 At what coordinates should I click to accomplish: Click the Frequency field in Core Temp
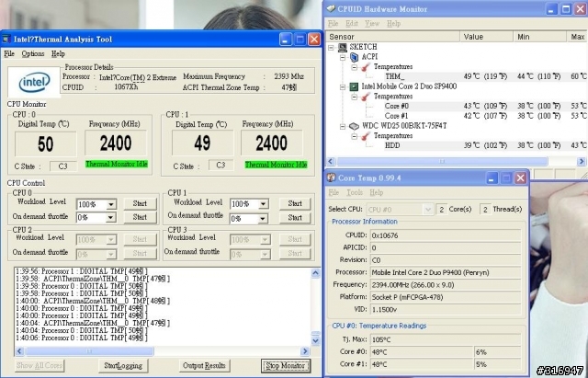[446, 285]
